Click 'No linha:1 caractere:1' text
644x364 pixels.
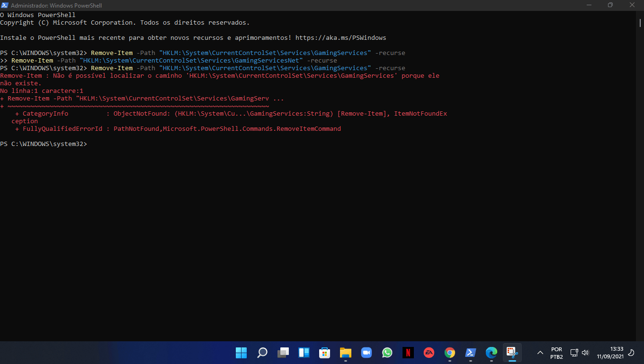[x=42, y=91]
